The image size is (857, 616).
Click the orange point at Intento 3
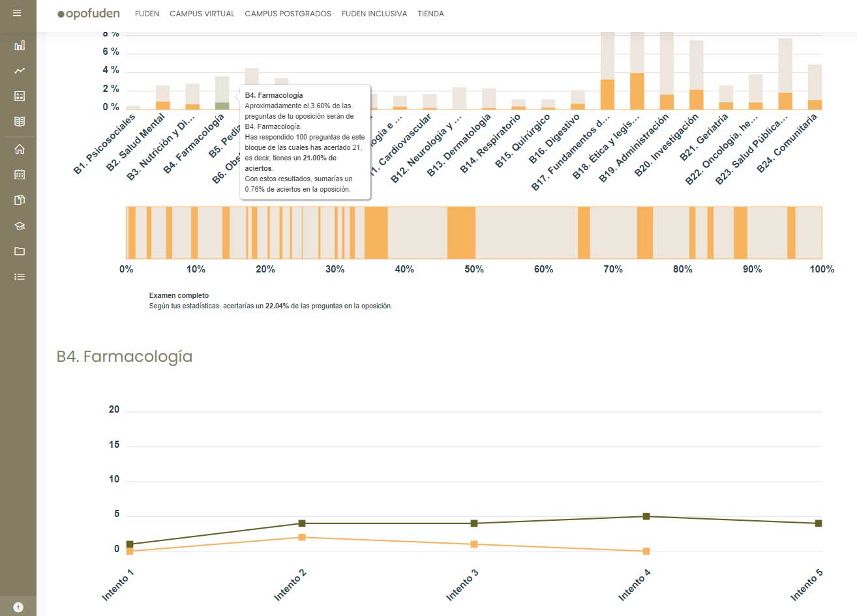474,544
